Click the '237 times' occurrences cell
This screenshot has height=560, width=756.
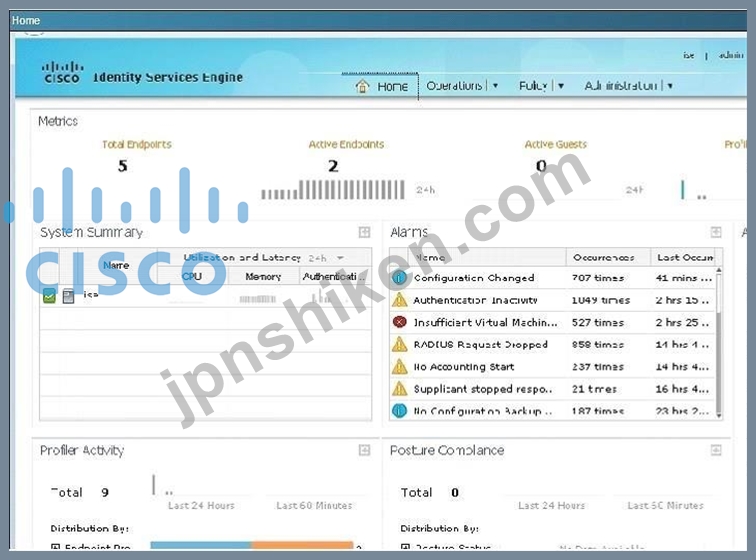598,367
